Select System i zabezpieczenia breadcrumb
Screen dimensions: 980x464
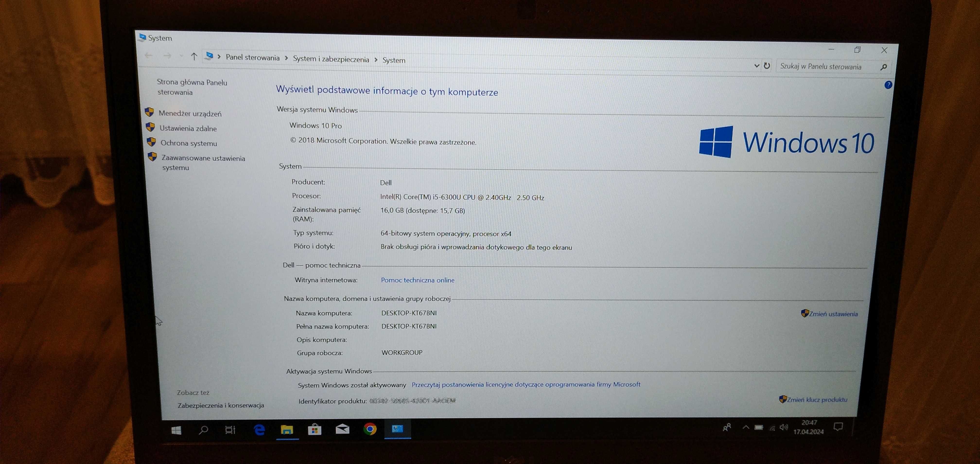point(331,59)
